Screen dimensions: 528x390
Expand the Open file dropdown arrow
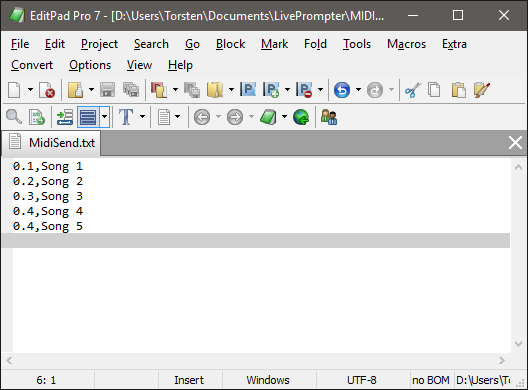[x=91, y=90]
